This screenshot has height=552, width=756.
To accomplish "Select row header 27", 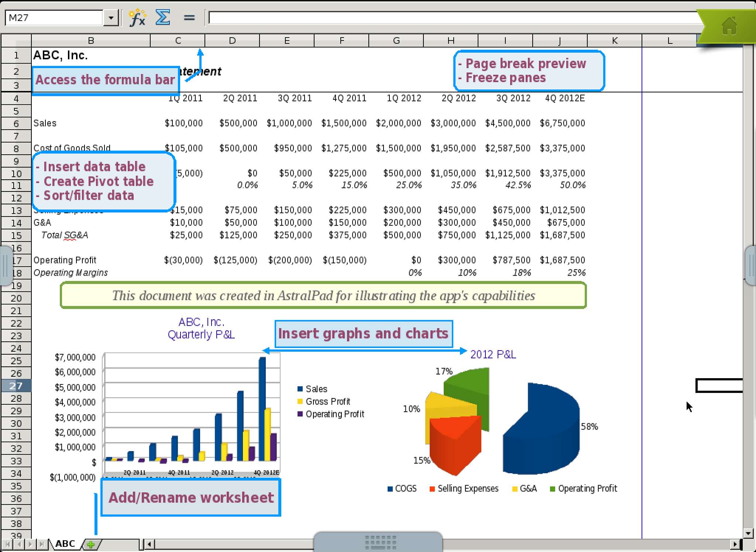I will click(16, 386).
